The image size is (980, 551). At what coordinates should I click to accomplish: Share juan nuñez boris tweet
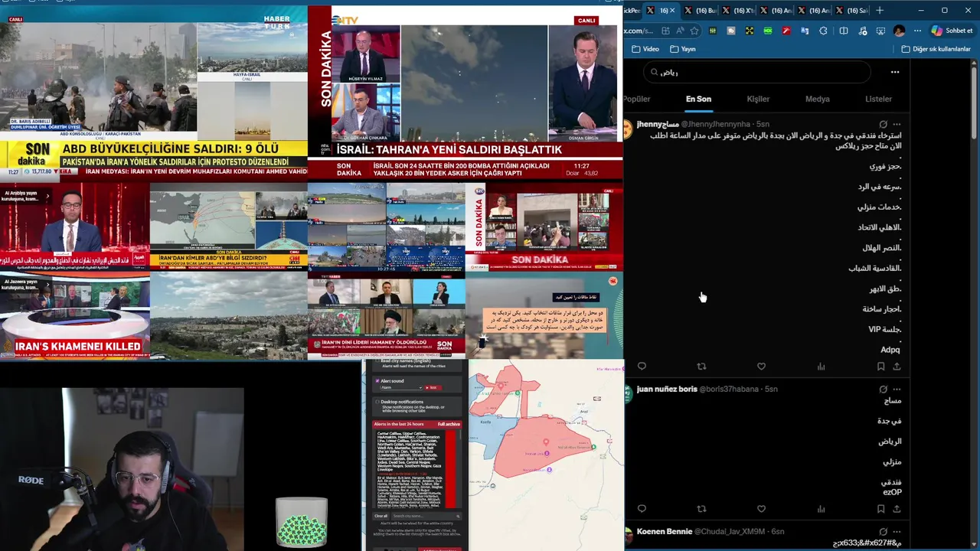point(897,509)
